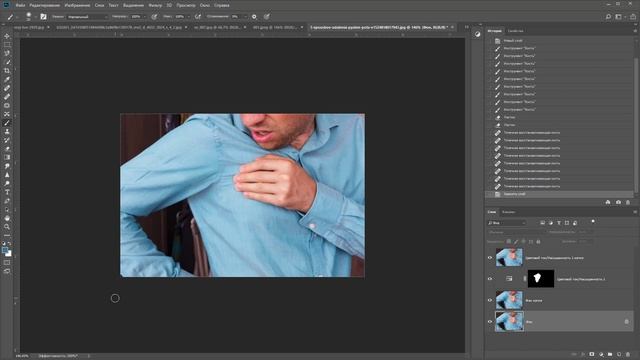Image resolution: width=640 pixels, height=360 pixels.
Task: Add layer mask icon in Layers panel
Action: (x=592, y=354)
